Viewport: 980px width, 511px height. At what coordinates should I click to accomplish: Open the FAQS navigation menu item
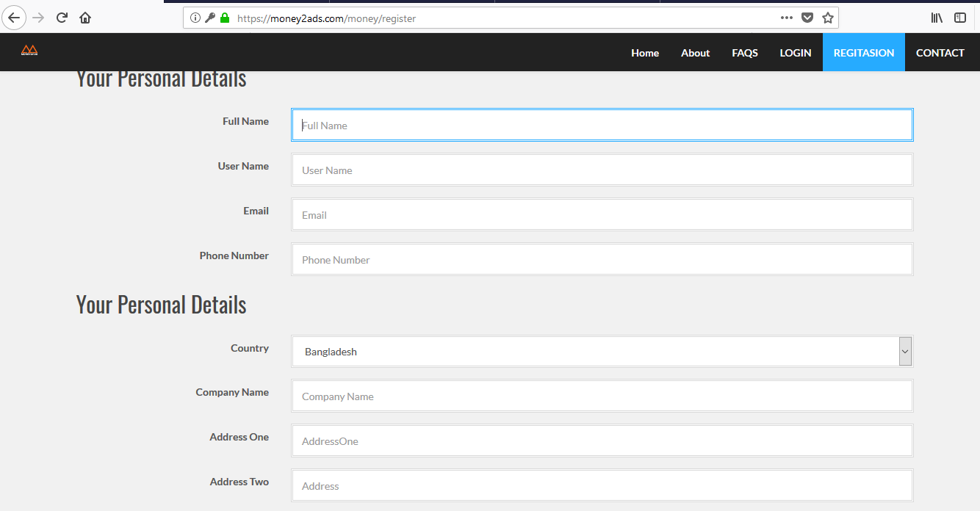[744, 53]
